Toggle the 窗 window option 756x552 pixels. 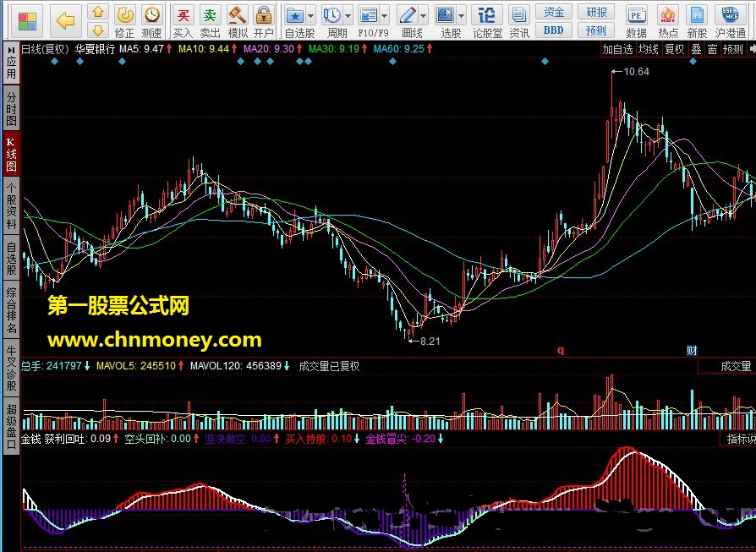[x=713, y=49]
